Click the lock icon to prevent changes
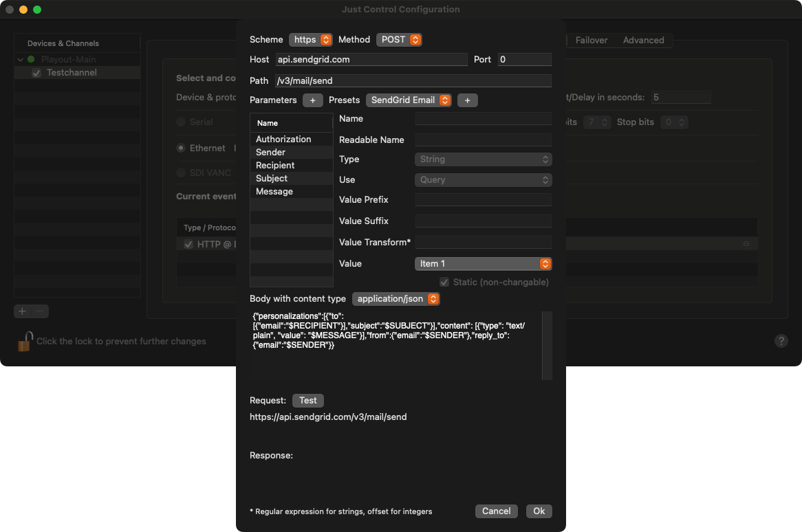 25,342
